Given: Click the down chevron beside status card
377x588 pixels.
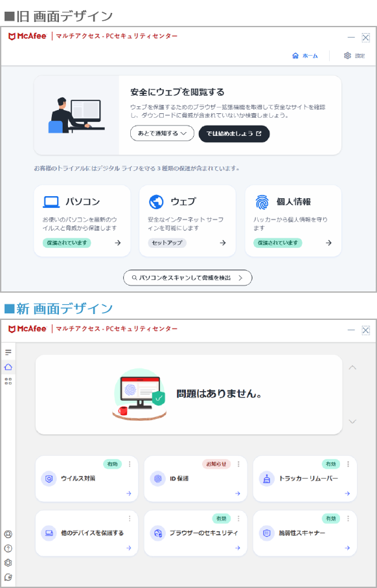Looking at the screenshot, I should 352,422.
